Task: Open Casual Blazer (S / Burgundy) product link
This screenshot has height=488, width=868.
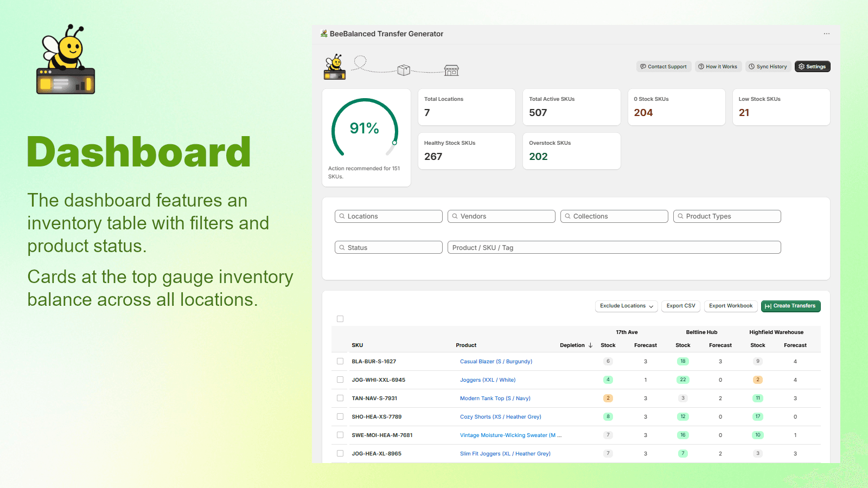Action: (496, 362)
